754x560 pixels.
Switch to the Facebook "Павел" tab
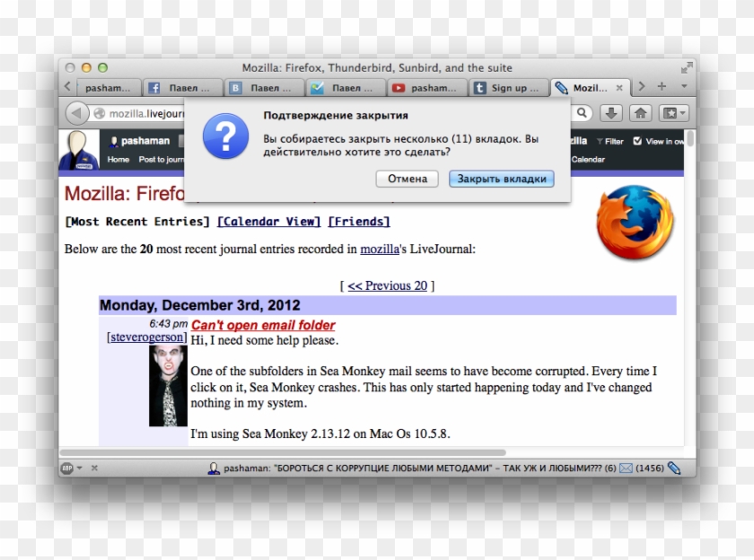tap(182, 87)
